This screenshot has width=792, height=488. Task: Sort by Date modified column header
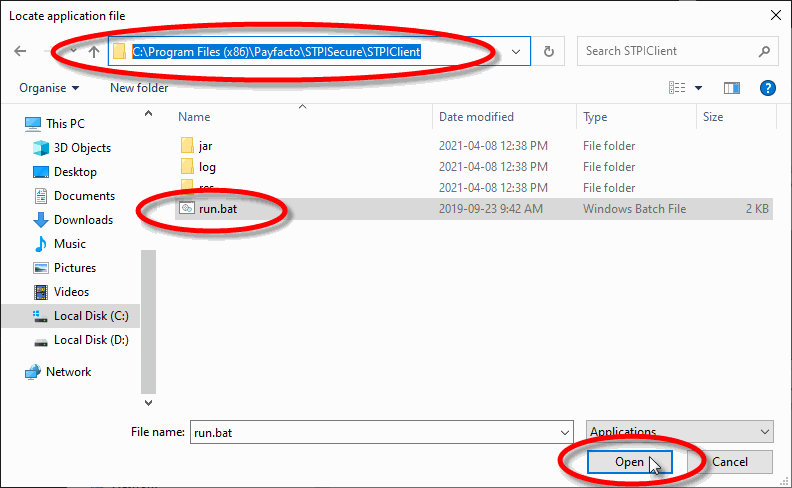[x=476, y=117]
